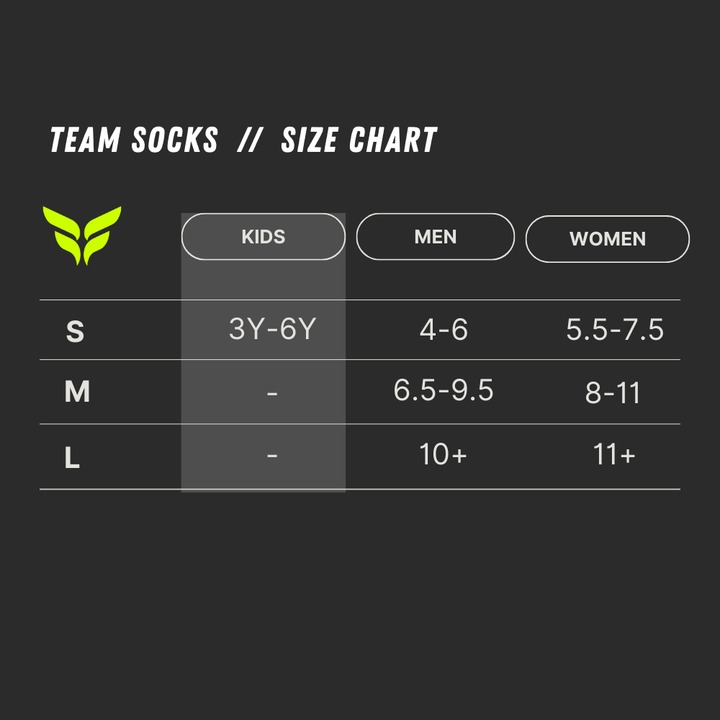The image size is (720, 720).
Task: Click the 3Y-6Y kids small cell
Action: pos(272,329)
